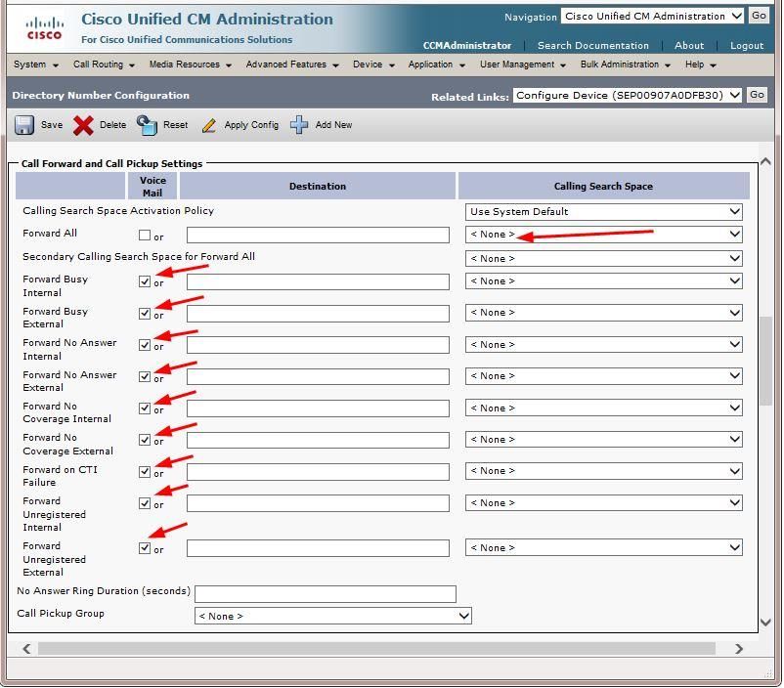Click the Forward on CTI Failure destination field
Image resolution: width=784 pixels, height=688 pixels.
(x=318, y=471)
